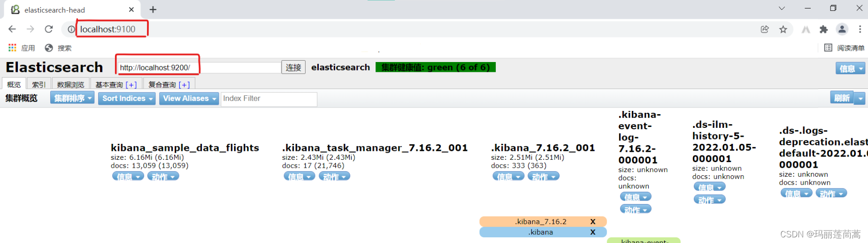The width and height of the screenshot is (868, 243).
Task: Click the 集群概览 heading label
Action: (x=22, y=98)
